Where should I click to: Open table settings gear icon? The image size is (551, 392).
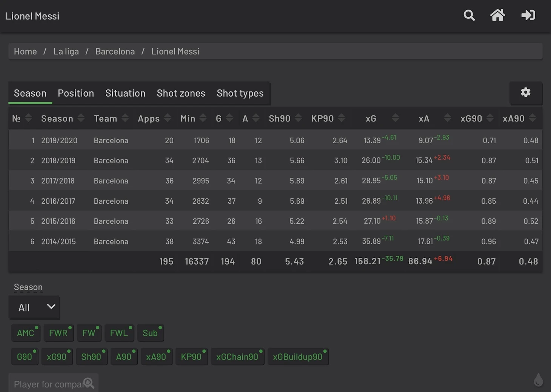[526, 92]
